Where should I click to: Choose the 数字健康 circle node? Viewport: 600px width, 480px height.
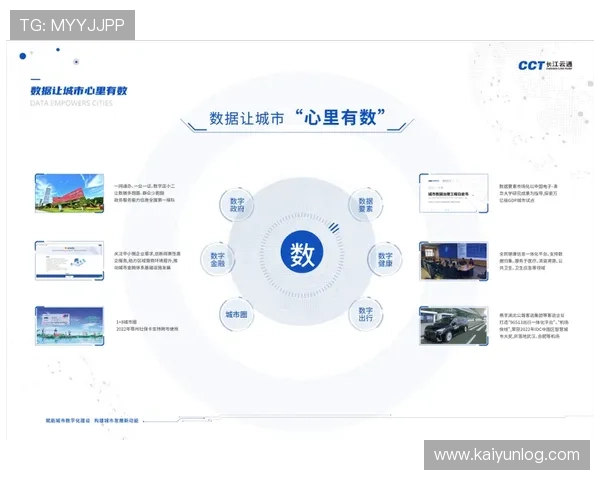pos(385,260)
